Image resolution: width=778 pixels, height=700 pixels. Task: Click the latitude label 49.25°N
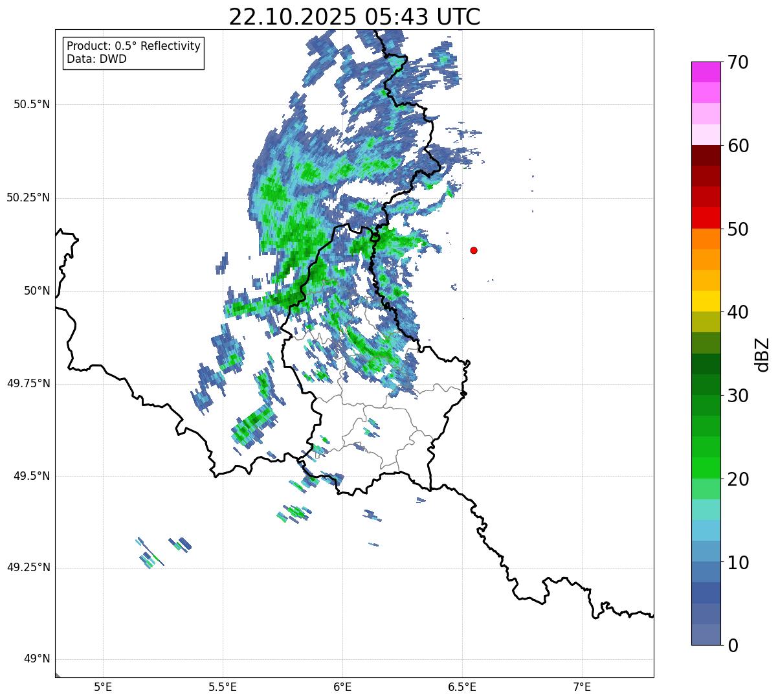pos(28,568)
